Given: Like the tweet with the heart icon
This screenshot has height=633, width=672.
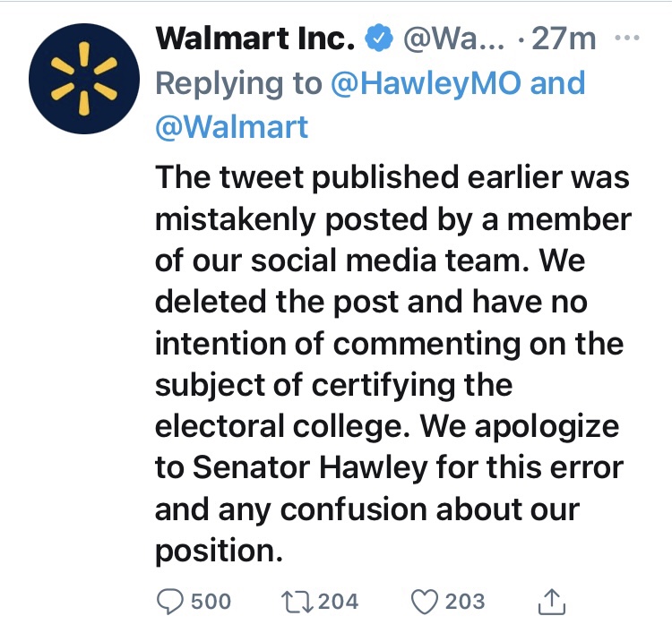Looking at the screenshot, I should pos(424,601).
